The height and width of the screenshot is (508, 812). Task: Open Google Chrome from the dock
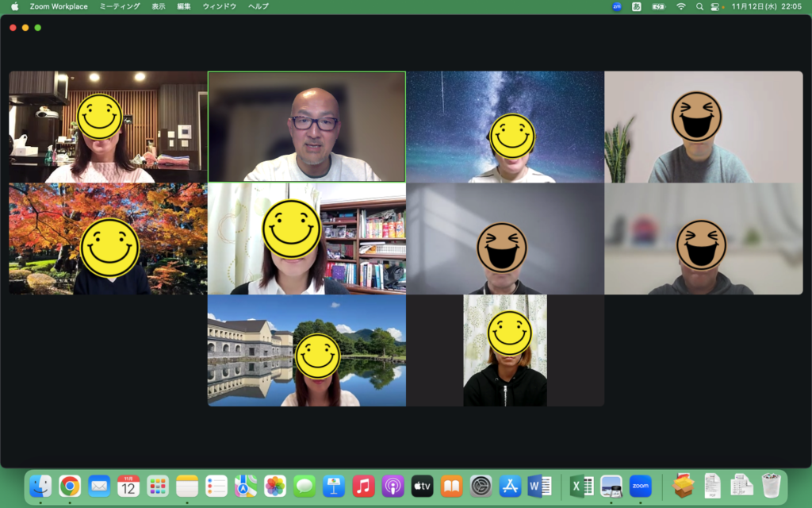point(70,486)
